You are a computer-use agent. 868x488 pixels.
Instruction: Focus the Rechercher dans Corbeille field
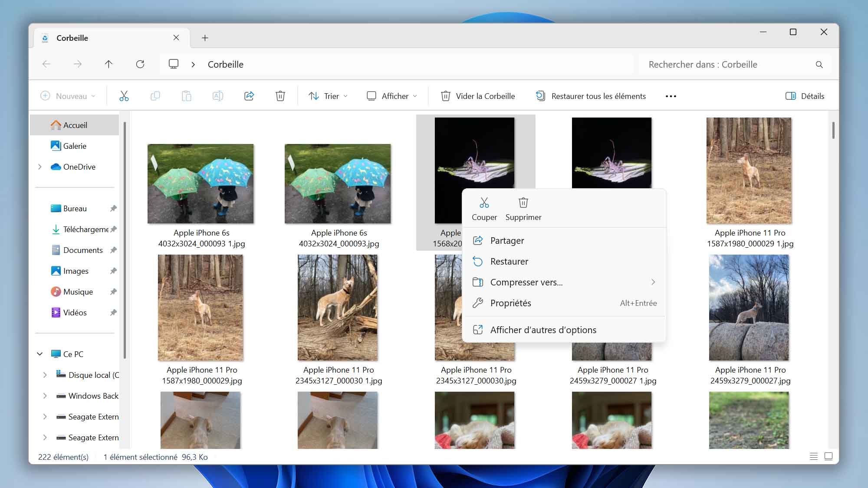(x=735, y=64)
